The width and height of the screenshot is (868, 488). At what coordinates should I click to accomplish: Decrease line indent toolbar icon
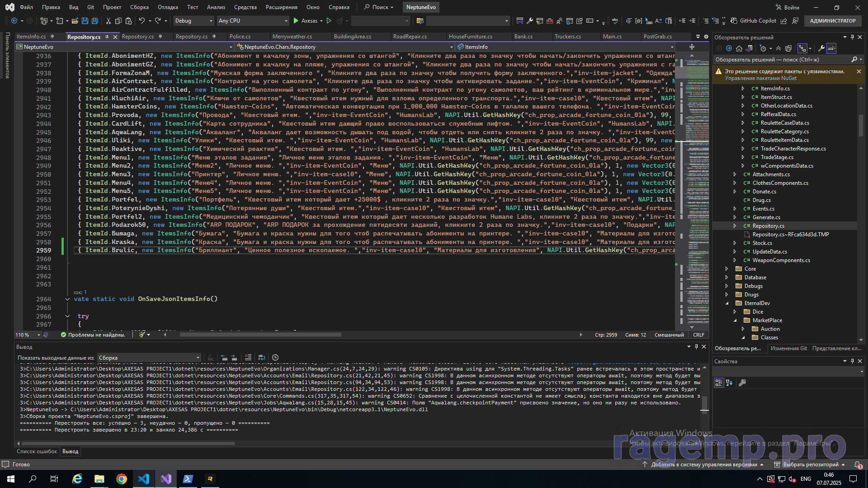pyautogui.click(x=683, y=21)
